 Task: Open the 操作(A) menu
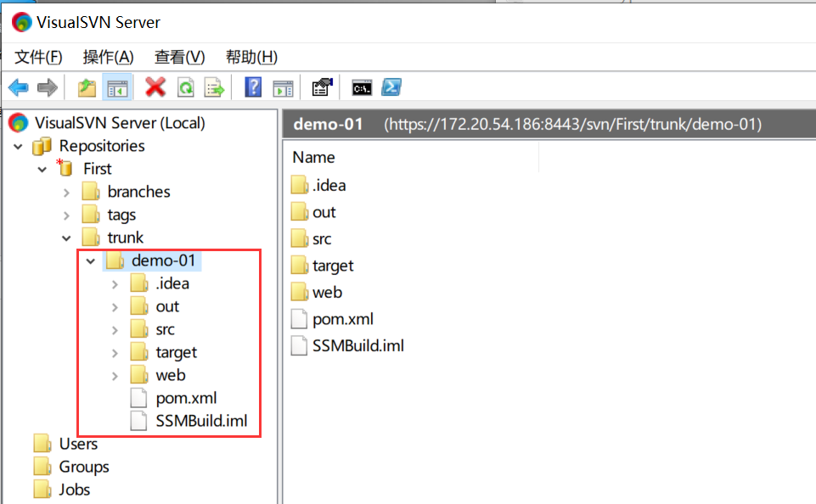coord(108,57)
